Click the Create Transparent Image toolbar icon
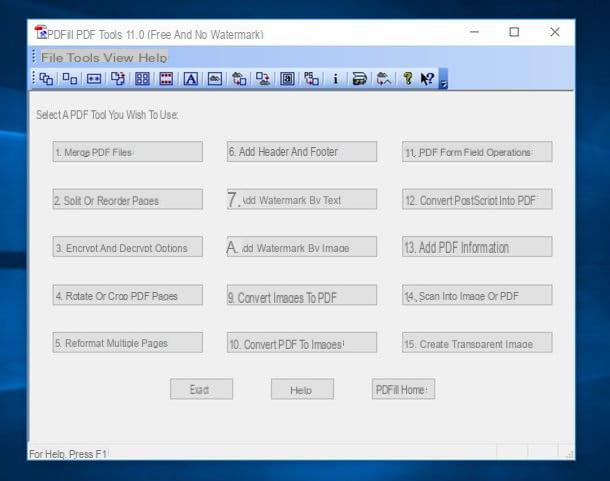Screen dimensions: 610x481 [384, 79]
